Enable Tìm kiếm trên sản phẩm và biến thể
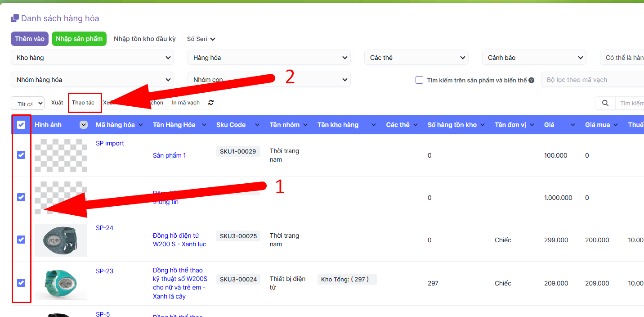644x317 pixels. (x=419, y=80)
